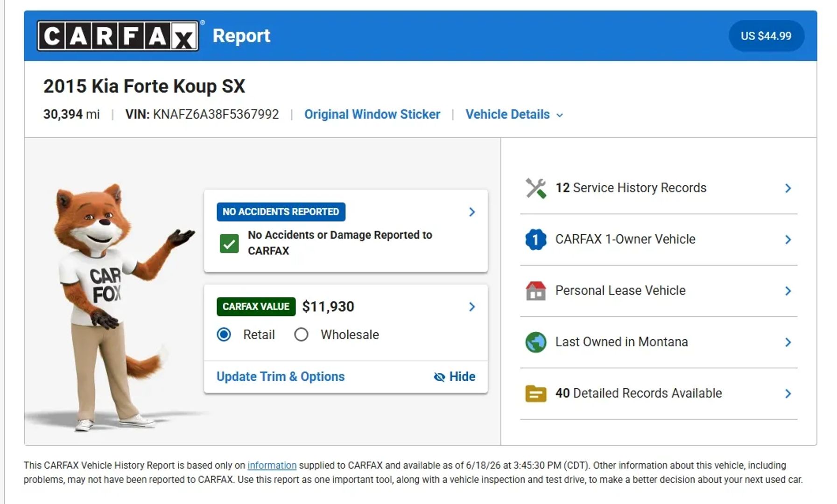Click the wrench-and-screwdriver service history icon
Image resolution: width=837 pixels, height=504 pixels.
coord(535,188)
